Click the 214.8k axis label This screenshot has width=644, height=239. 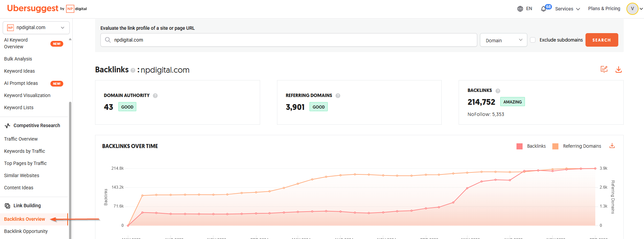[x=118, y=168]
